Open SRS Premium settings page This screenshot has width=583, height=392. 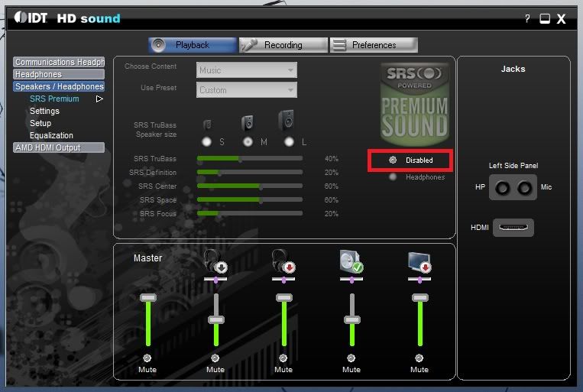(54, 99)
